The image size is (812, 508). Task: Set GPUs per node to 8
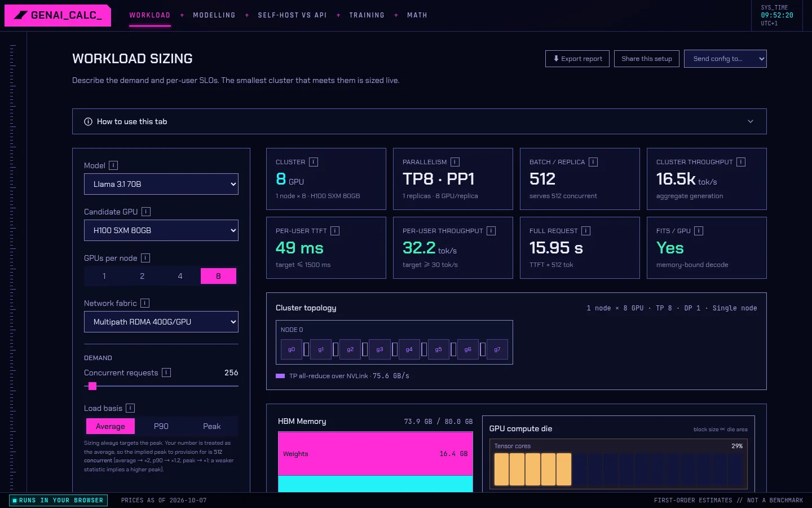click(x=218, y=276)
